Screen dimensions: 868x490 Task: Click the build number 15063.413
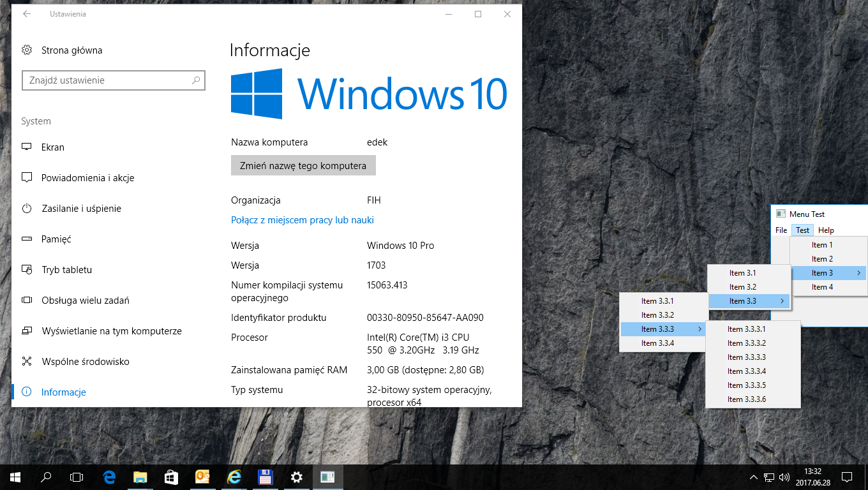point(387,285)
